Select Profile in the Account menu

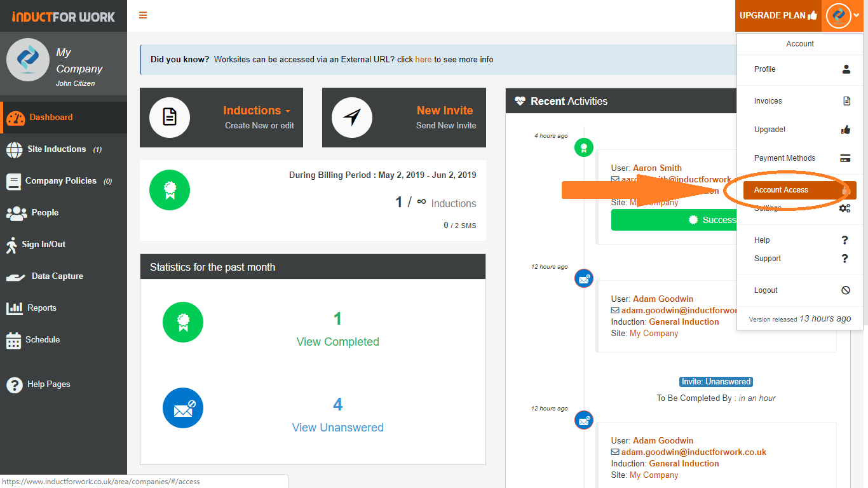(x=800, y=69)
